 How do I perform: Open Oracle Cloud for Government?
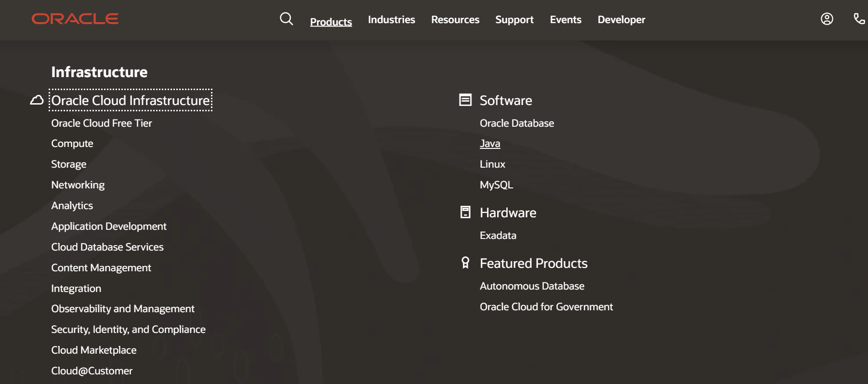546,307
